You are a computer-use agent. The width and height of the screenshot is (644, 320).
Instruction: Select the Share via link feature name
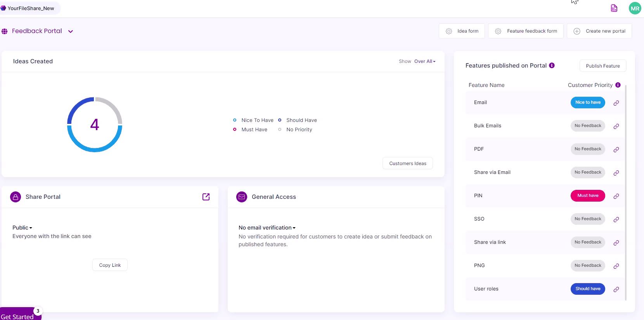[x=490, y=242]
